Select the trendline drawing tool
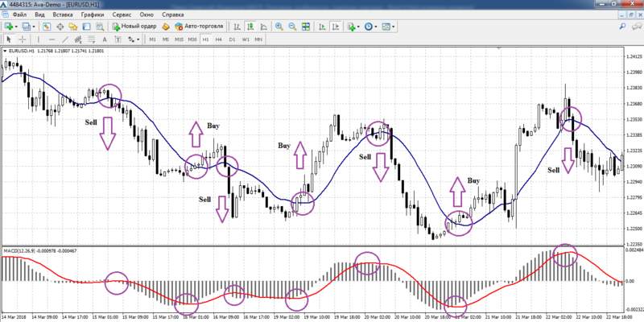 click(x=64, y=39)
